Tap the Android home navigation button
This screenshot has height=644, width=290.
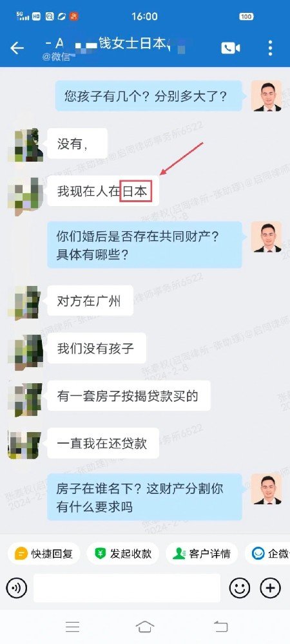pyautogui.click(x=144, y=627)
